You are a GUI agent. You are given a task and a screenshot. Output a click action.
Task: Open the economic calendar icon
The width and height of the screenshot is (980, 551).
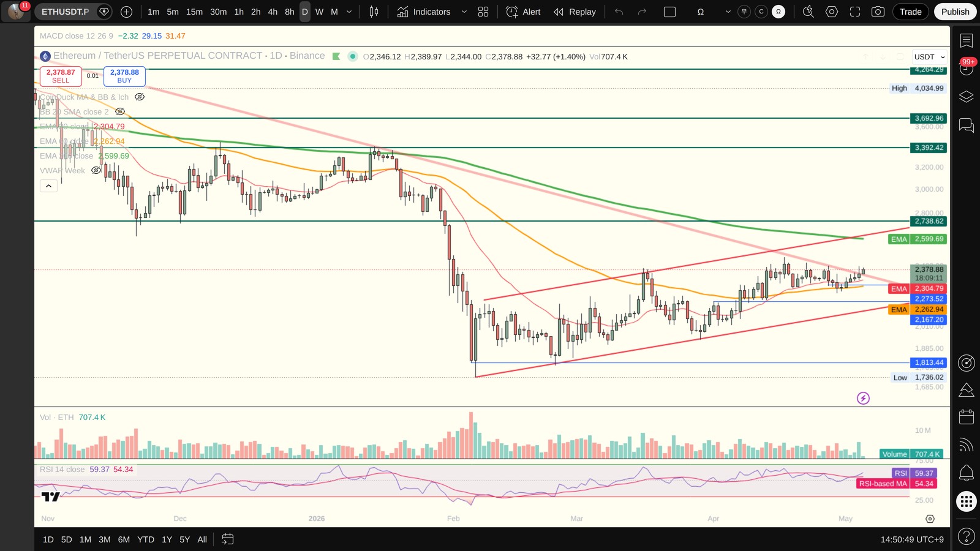tap(967, 417)
